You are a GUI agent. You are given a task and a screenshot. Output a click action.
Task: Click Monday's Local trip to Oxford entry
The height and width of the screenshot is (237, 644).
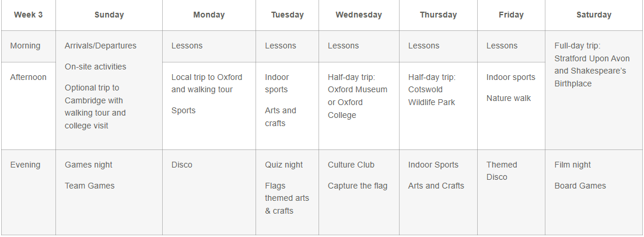tap(206, 83)
